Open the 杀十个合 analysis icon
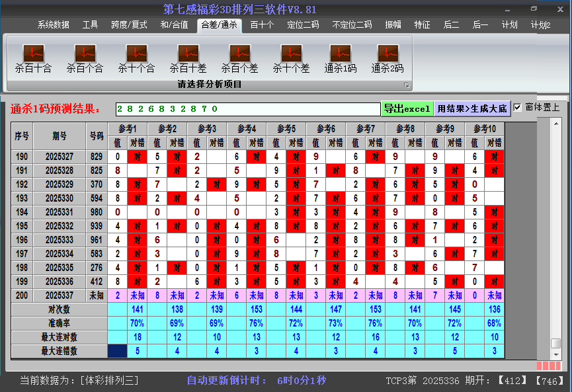 (x=136, y=59)
